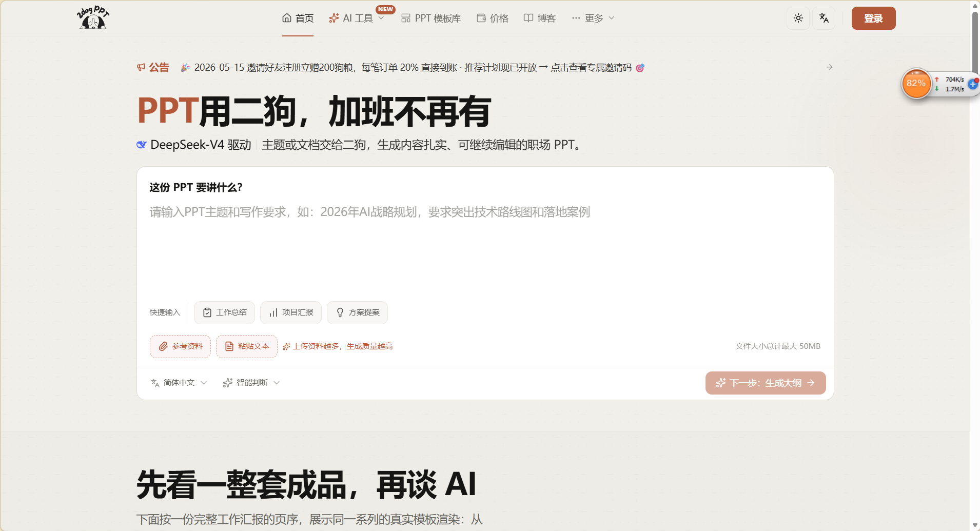980x531 pixels.
Task: Click the 快捷输入 label
Action: (165, 312)
